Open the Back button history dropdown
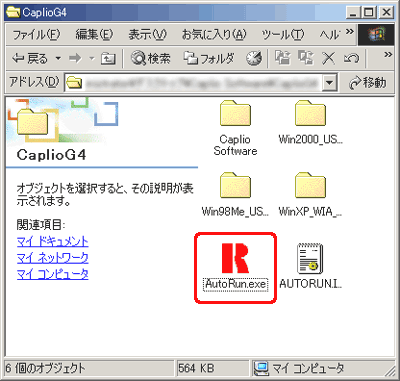This screenshot has height=381, width=400. coord(58,59)
